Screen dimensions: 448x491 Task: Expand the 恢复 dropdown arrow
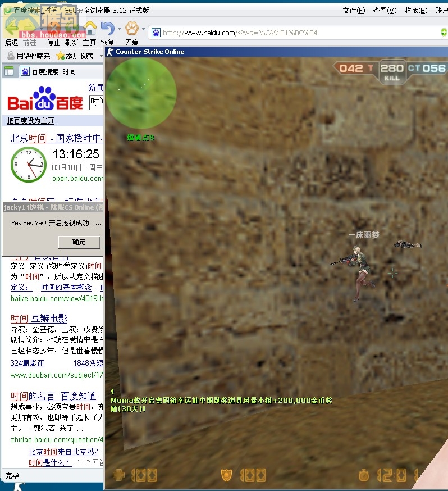click(120, 29)
